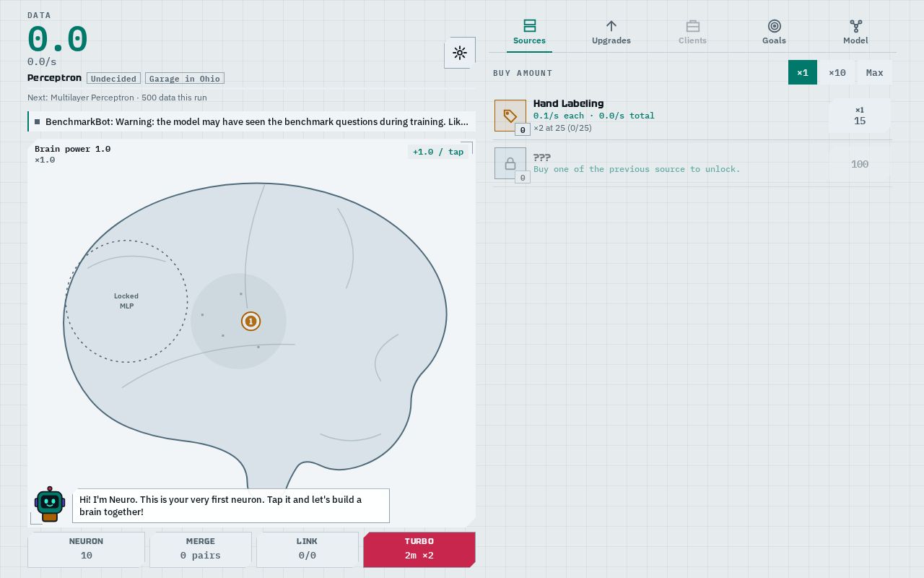
Task: Click the Locked MLP region
Action: (x=126, y=301)
